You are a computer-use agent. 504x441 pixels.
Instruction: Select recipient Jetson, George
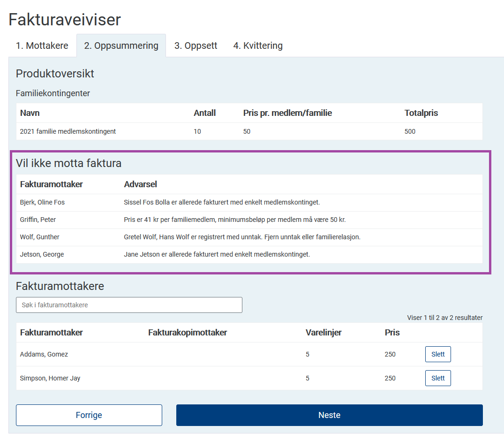42,254
